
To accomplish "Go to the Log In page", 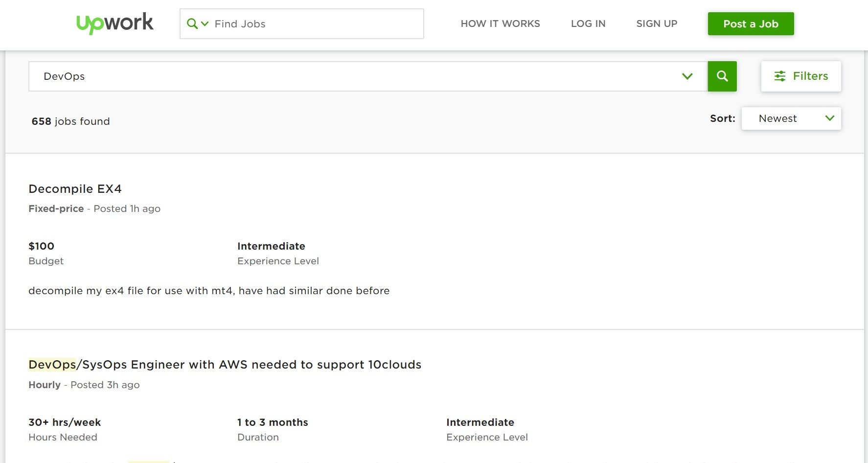I will [x=588, y=23].
